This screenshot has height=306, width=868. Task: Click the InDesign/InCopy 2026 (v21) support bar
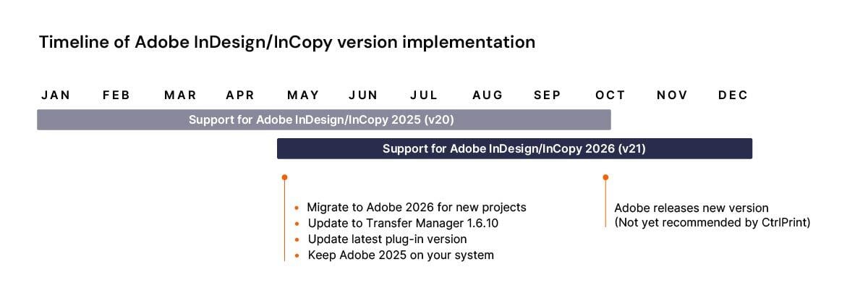coord(514,148)
